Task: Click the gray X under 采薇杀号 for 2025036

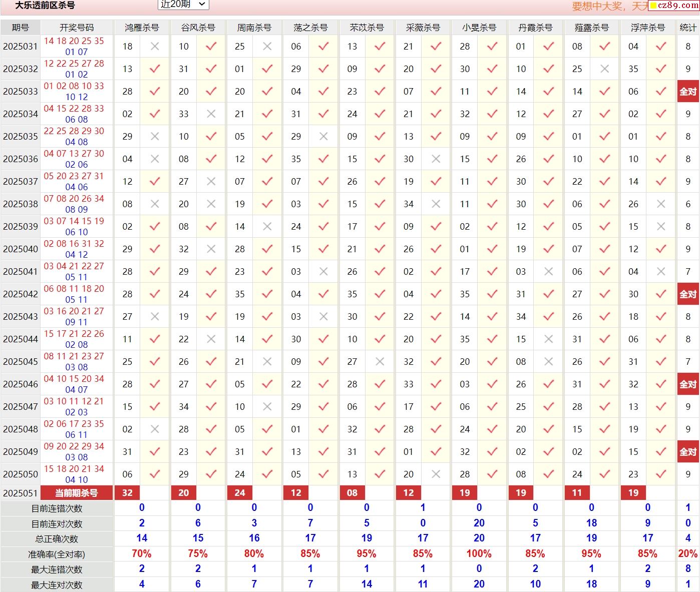Action: coord(436,159)
